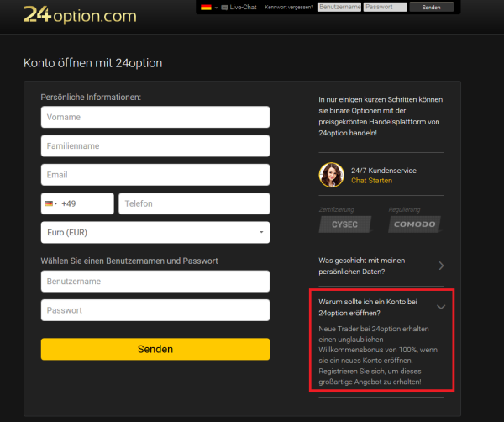Open the German flag language selector in header
The image size is (504, 422).
coord(209,7)
